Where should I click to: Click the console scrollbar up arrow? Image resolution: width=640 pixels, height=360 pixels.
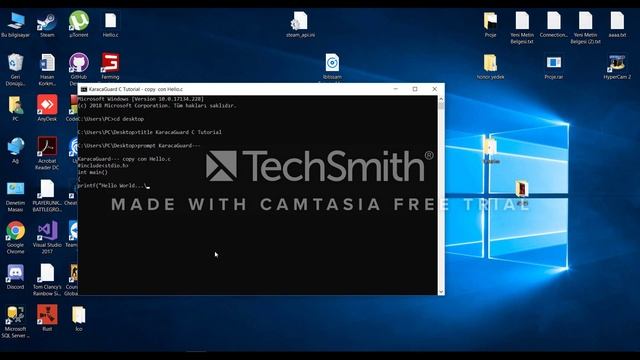[441, 99]
